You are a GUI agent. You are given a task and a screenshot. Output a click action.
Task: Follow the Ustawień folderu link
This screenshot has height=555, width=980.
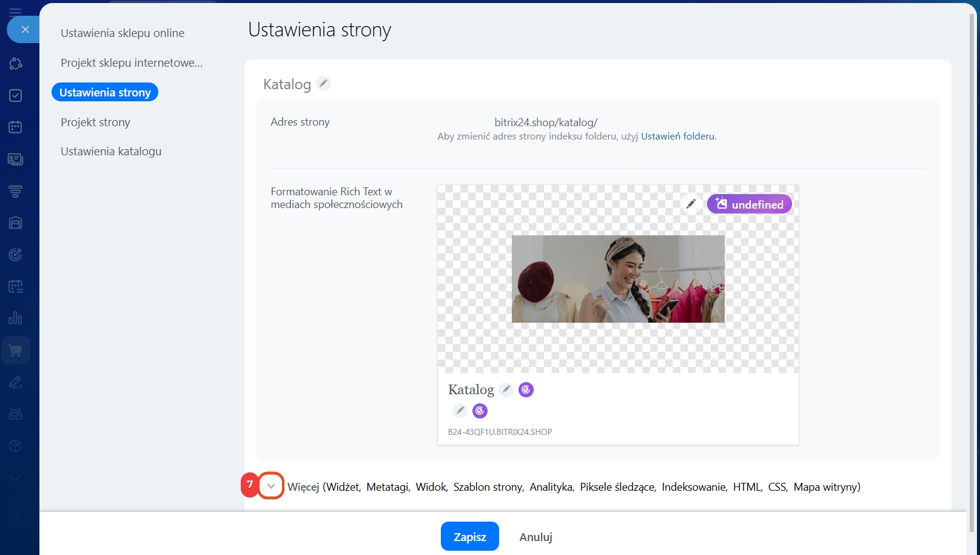coord(677,136)
